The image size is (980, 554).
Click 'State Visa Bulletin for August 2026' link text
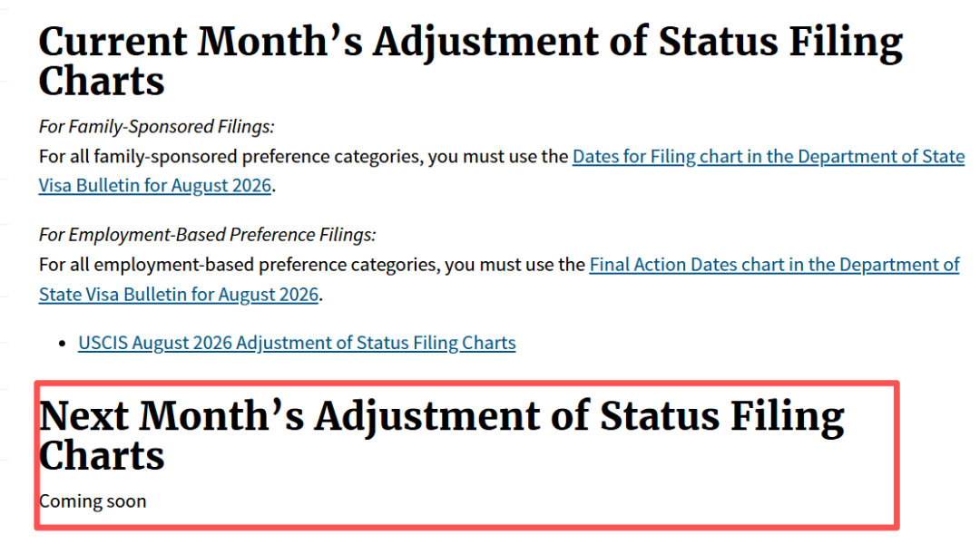[178, 294]
